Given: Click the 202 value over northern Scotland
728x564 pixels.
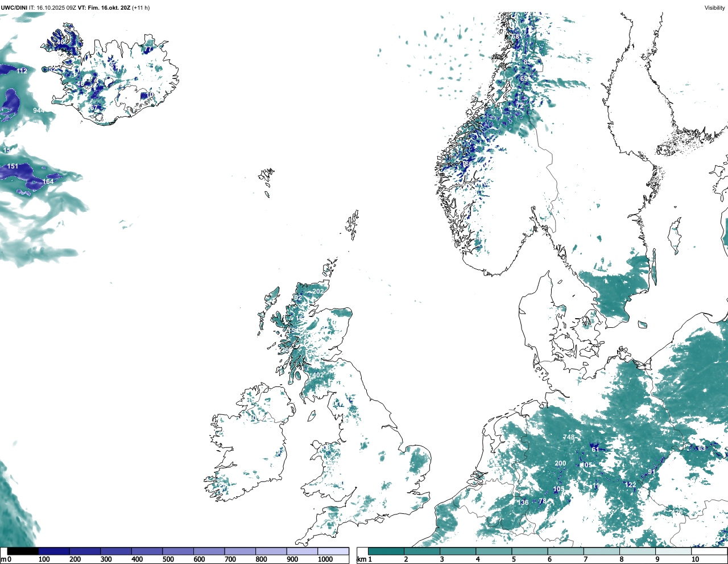Looking at the screenshot, I should click(x=318, y=291).
